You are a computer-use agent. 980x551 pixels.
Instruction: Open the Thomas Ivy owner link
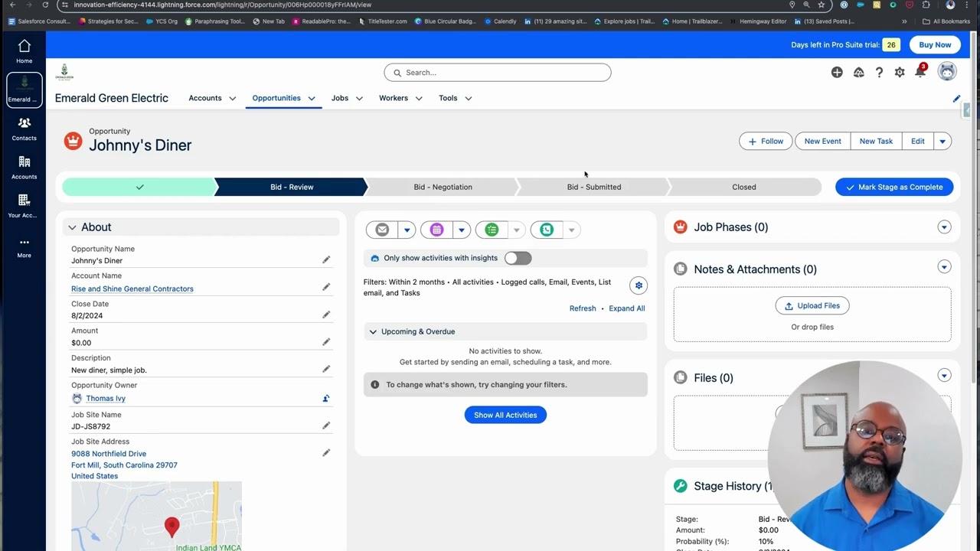[x=106, y=398]
